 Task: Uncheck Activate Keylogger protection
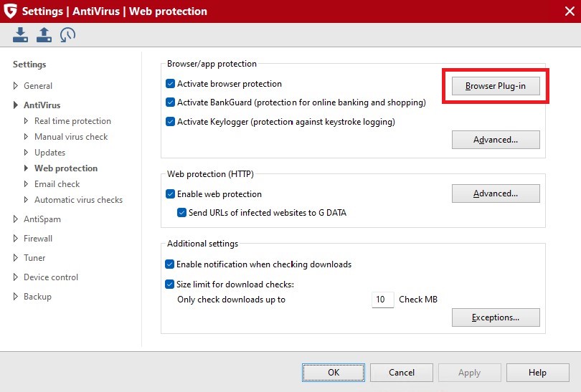171,122
